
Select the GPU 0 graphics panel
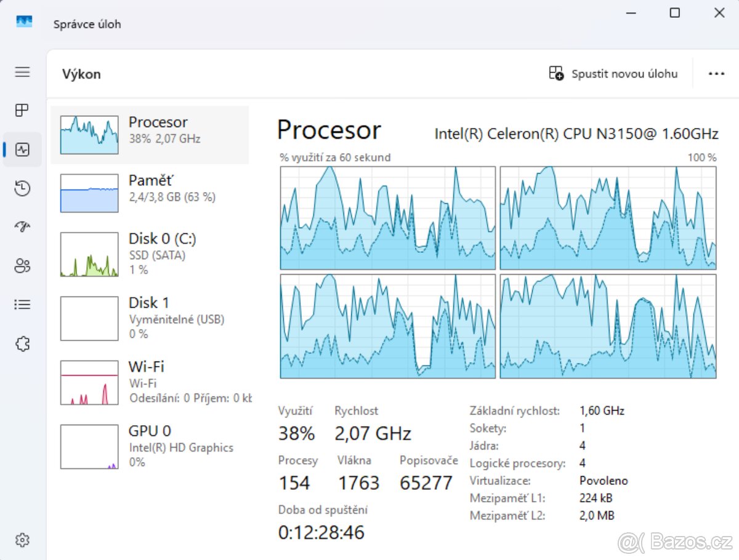[x=151, y=446]
